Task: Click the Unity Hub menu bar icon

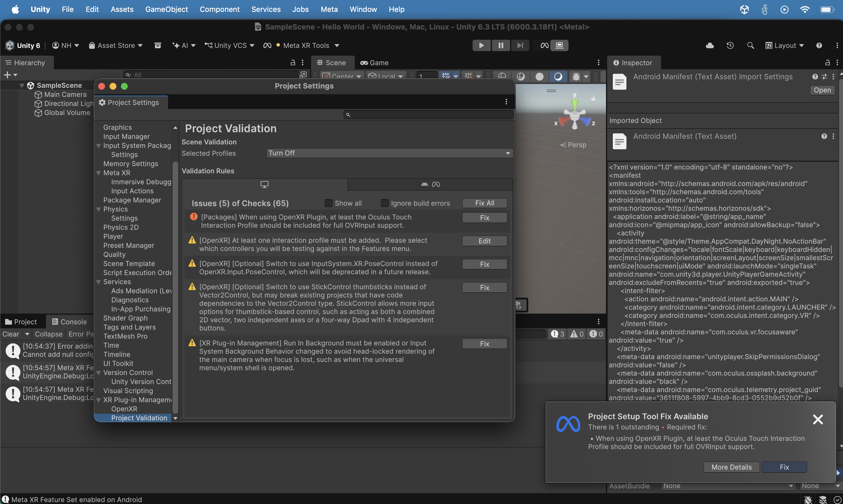Action: pos(745,10)
